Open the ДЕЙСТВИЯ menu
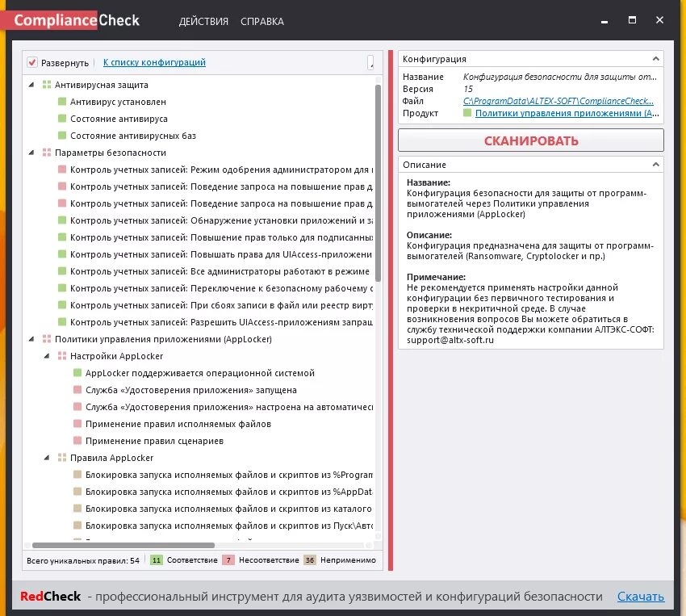 pyautogui.click(x=203, y=22)
